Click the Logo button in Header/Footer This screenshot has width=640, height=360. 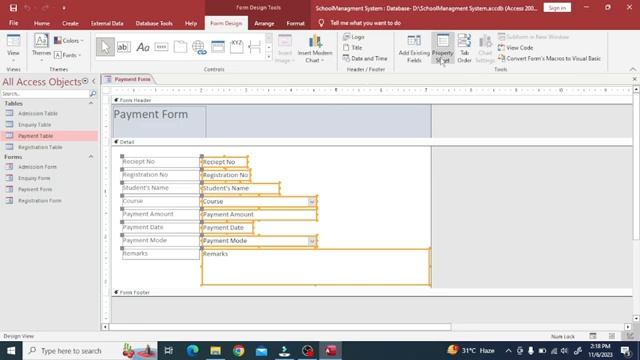(354, 37)
